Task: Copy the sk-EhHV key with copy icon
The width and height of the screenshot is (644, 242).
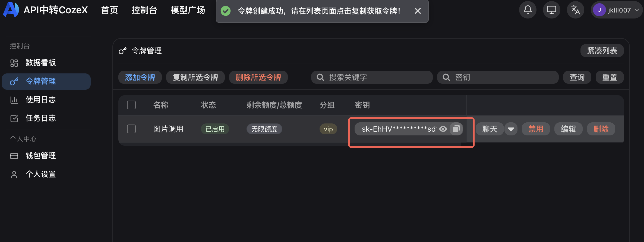Action: [x=456, y=129]
